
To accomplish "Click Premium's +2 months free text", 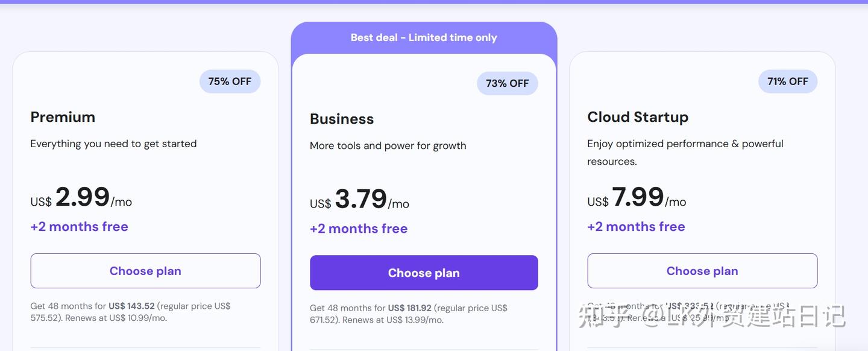I will 79,227.
